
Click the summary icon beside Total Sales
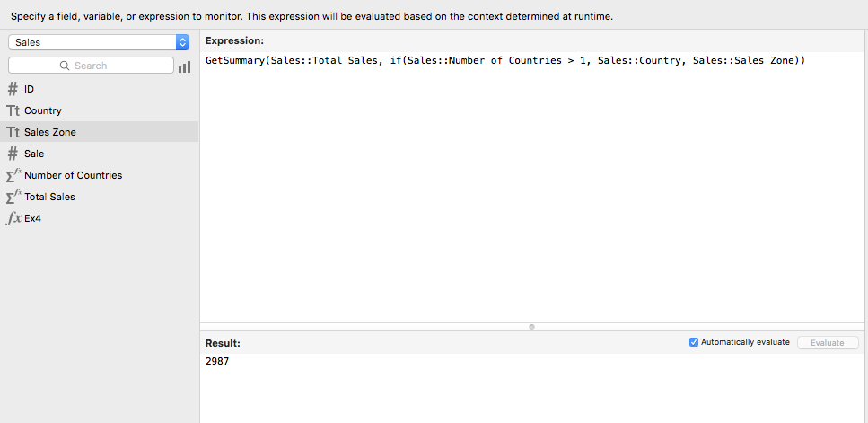click(13, 197)
